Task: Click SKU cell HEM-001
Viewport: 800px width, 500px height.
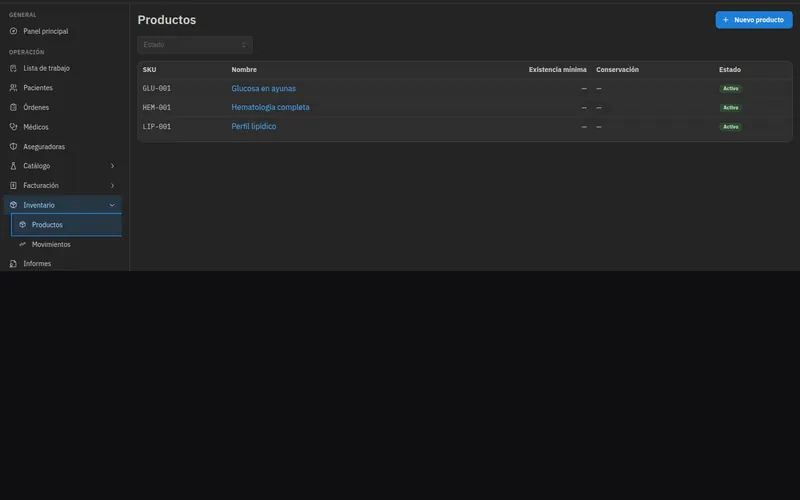Action: [x=157, y=107]
